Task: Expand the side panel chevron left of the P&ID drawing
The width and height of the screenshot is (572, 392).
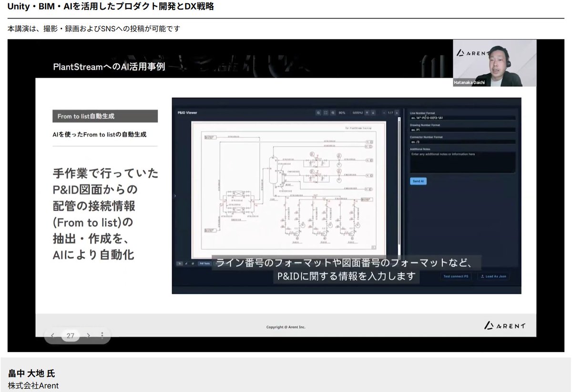Action: (x=175, y=196)
